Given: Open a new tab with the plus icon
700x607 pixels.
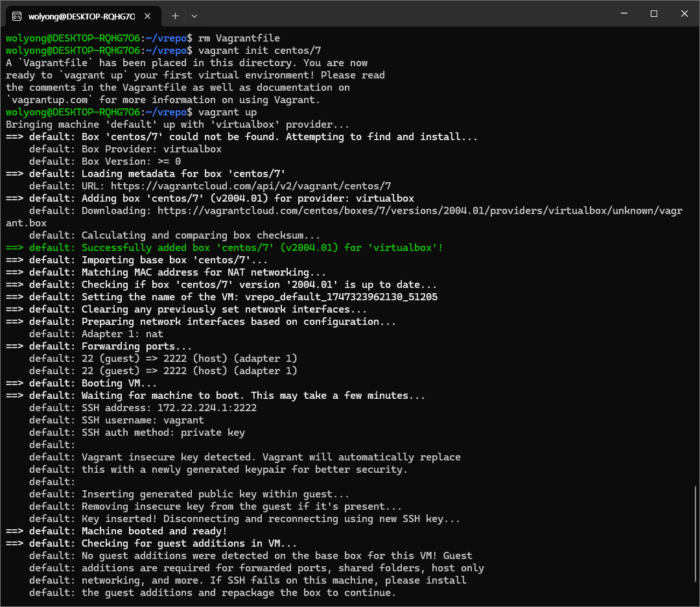Looking at the screenshot, I should [x=175, y=16].
